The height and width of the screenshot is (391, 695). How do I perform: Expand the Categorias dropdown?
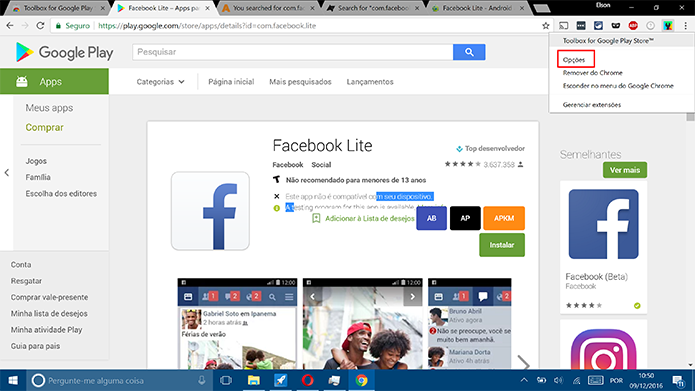point(160,82)
